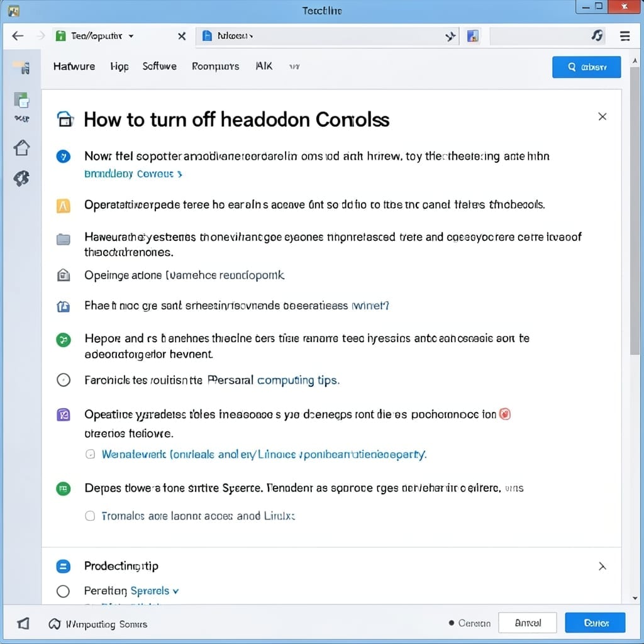Click the red badge icon after pochoronoce ion

click(x=505, y=414)
